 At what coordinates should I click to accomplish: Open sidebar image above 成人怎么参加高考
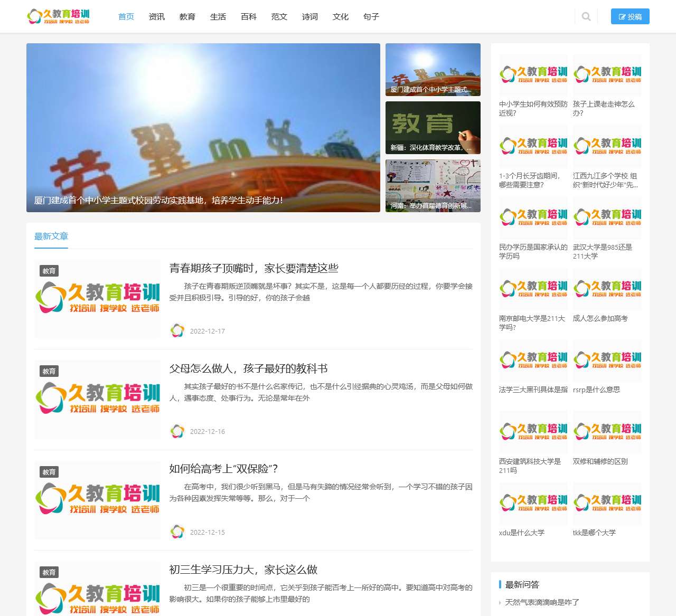click(607, 289)
